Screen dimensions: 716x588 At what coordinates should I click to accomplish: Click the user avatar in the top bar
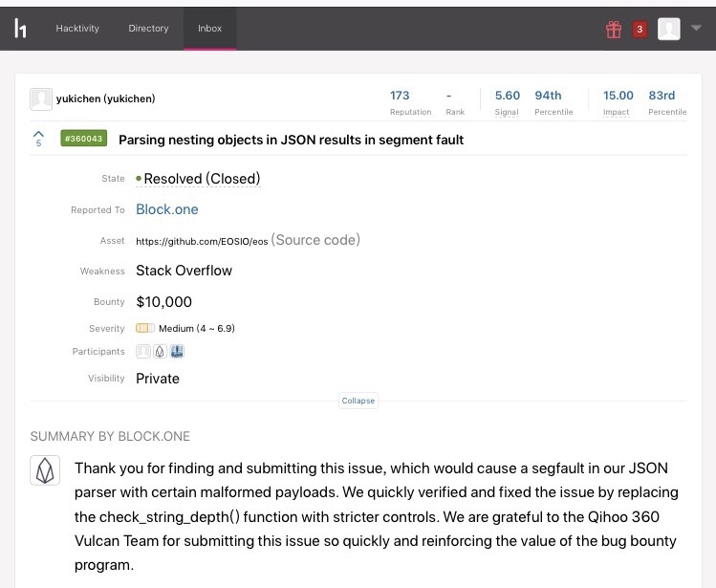pyautogui.click(x=669, y=29)
